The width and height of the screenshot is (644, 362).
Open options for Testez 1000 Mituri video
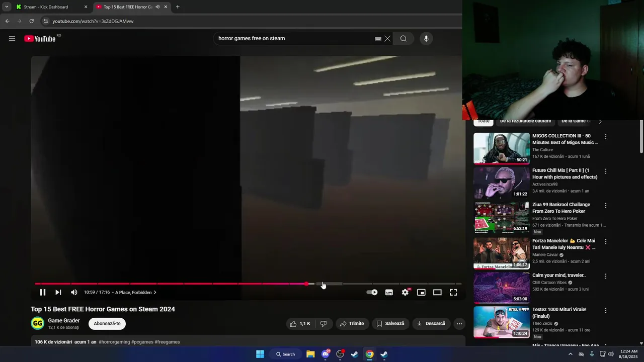tap(606, 310)
